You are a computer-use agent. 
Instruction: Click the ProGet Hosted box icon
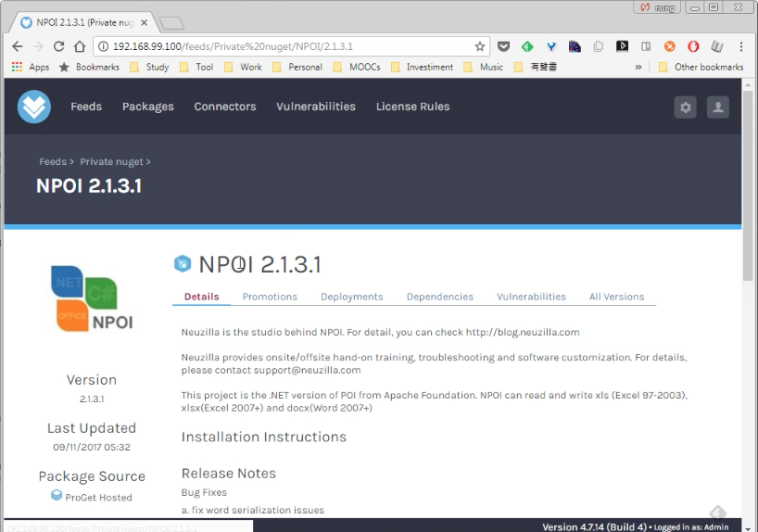click(57, 495)
